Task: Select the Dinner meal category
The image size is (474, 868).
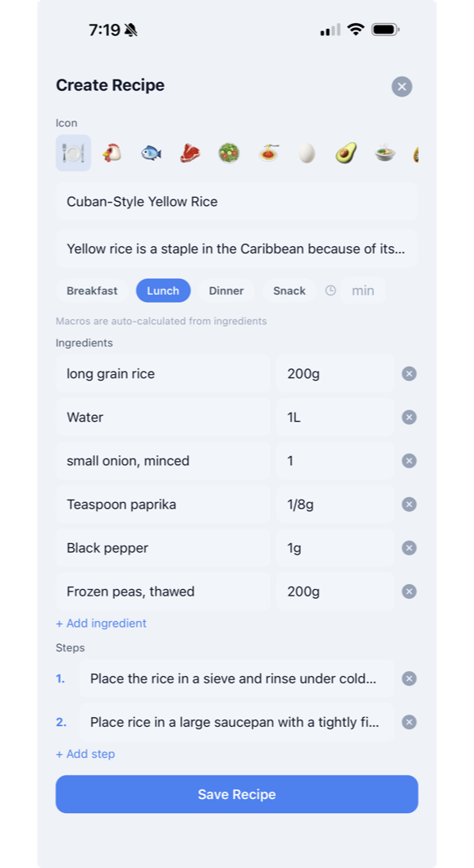Action: coord(226,290)
